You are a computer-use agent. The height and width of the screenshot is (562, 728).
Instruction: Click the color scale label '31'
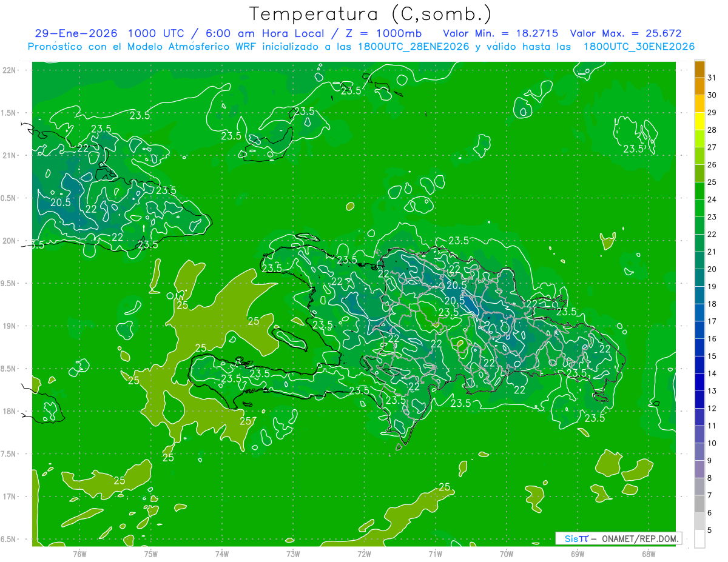click(x=712, y=78)
